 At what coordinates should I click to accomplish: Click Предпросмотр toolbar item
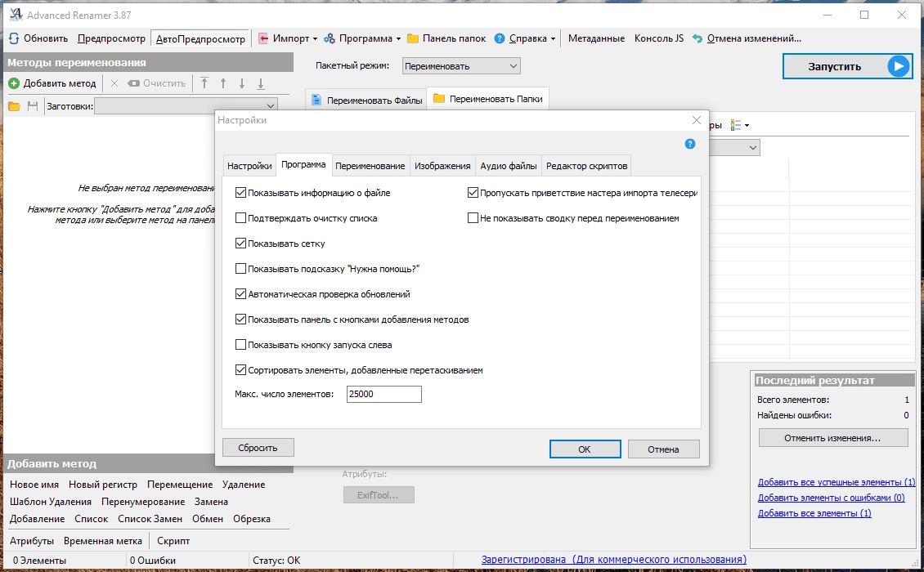click(111, 38)
